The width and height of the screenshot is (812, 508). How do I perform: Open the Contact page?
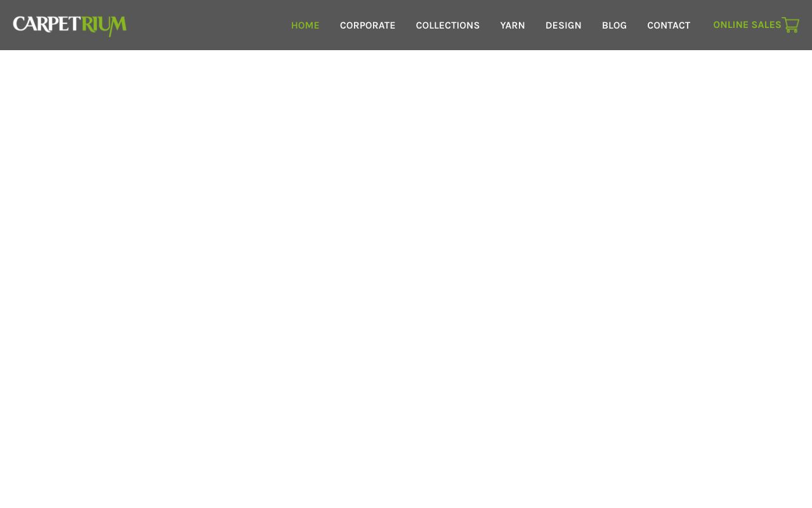(x=669, y=25)
